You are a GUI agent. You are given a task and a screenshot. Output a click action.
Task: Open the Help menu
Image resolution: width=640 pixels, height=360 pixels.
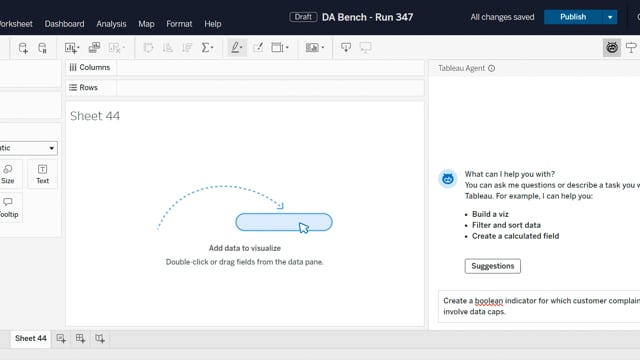click(213, 24)
